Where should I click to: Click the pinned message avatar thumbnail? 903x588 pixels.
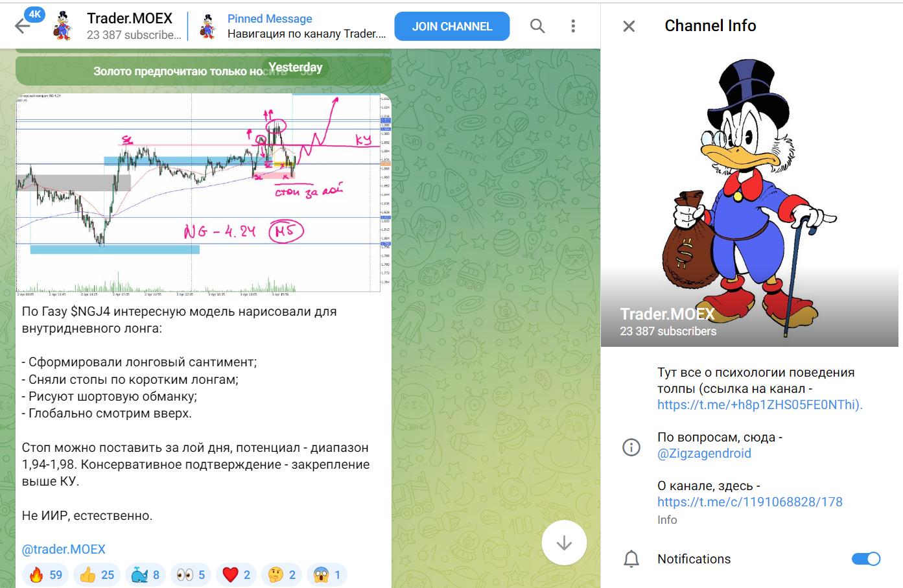(x=208, y=26)
